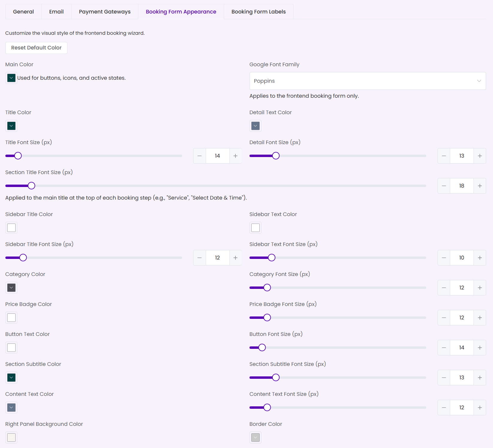
Task: Click the Detail Font Size slider handle
Action: (276, 156)
